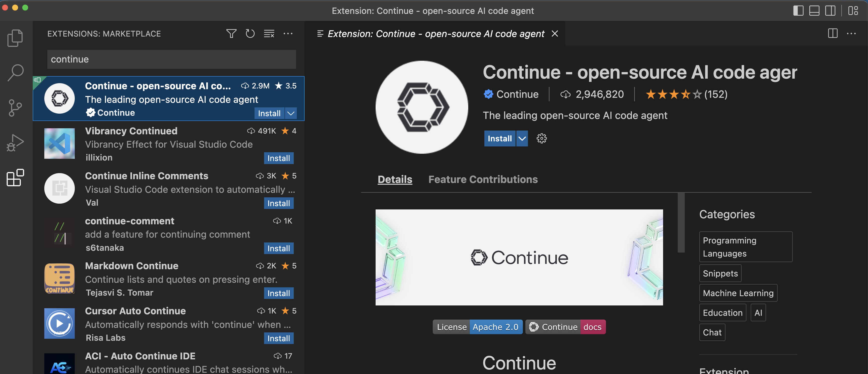
Task: Select the Continue Inline Comments title
Action: pyautogui.click(x=147, y=176)
